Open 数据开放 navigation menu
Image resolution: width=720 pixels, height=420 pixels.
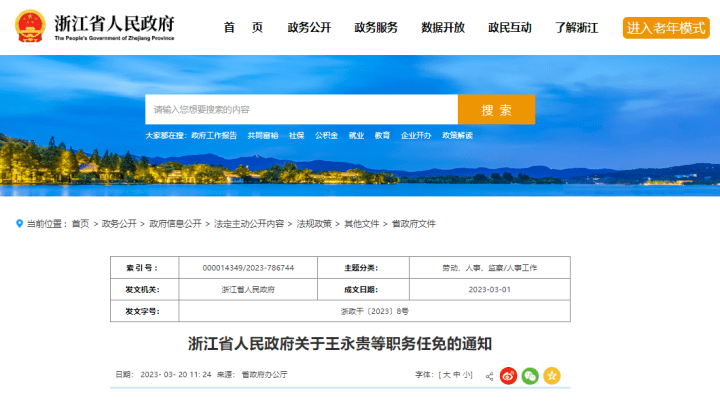[443, 28]
